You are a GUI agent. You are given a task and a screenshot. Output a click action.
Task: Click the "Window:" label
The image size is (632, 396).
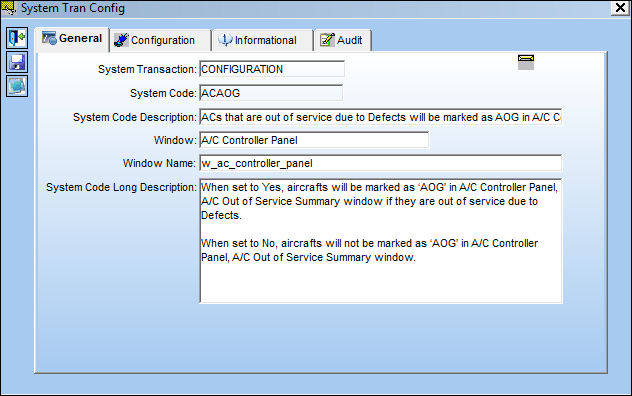(175, 140)
